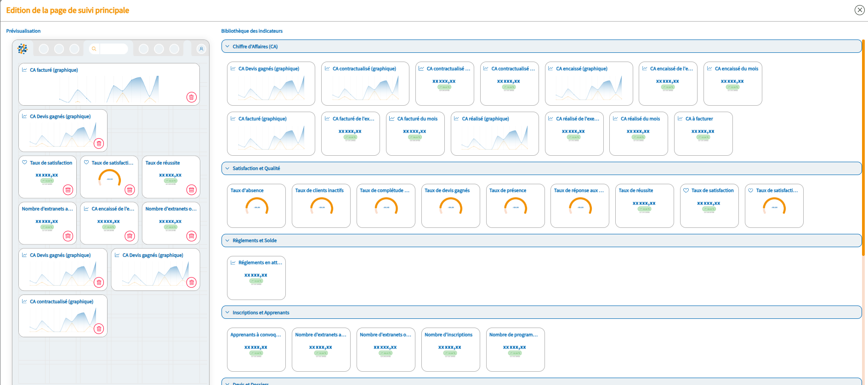This screenshot has width=868, height=385.
Task: Remove the CA encaissé de l'e… preview card
Action: (x=130, y=236)
